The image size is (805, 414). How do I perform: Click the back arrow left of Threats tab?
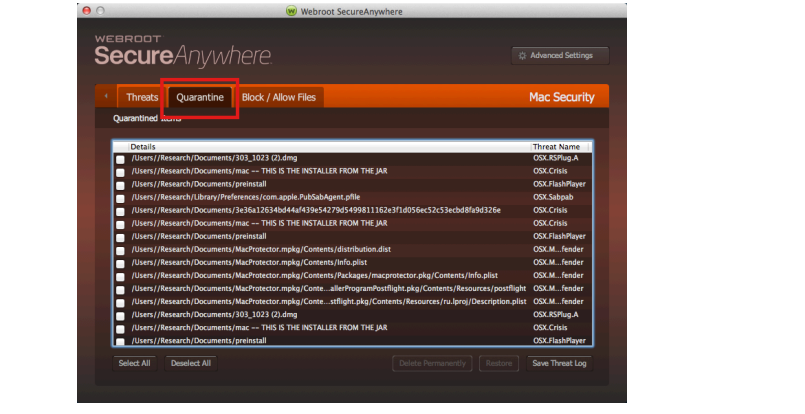click(106, 97)
